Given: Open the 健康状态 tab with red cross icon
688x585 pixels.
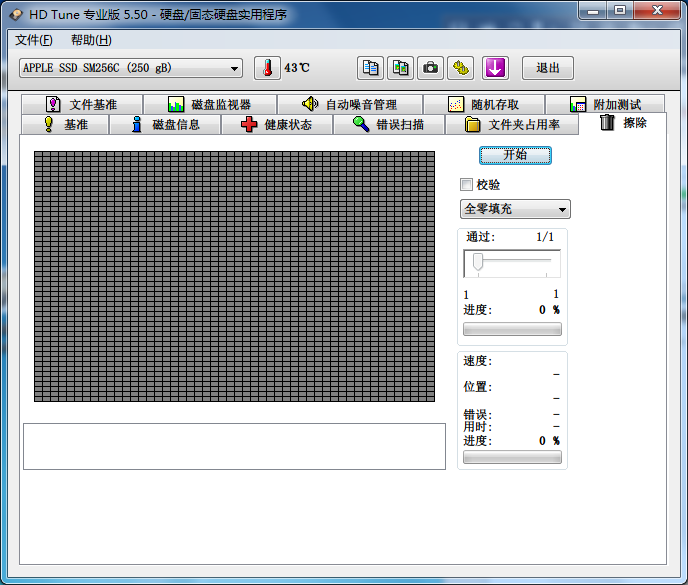Looking at the screenshot, I should pyautogui.click(x=276, y=125).
